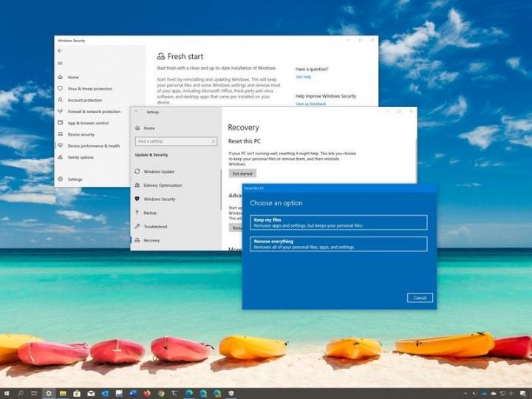Viewport: 532px width, 399px height.
Task: Select the App & browser control icon
Action: 61,123
